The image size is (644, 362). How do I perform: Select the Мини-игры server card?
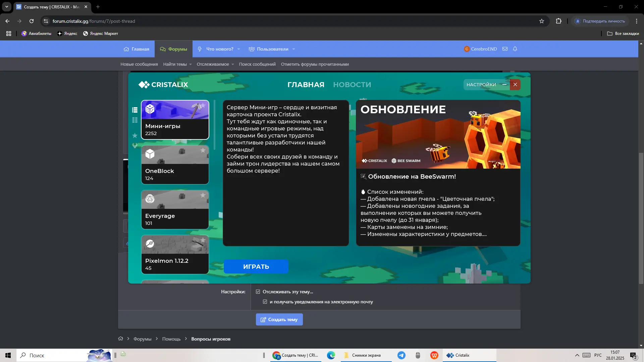pyautogui.click(x=175, y=120)
